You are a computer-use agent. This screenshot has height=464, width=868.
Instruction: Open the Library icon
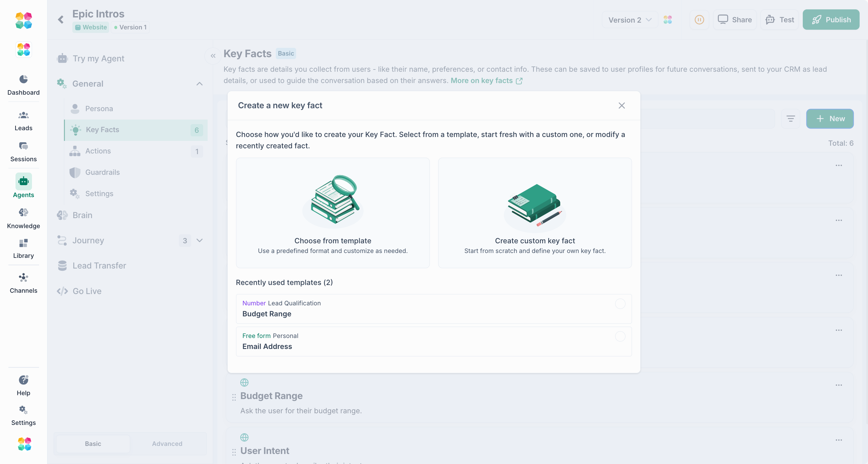pos(23,243)
